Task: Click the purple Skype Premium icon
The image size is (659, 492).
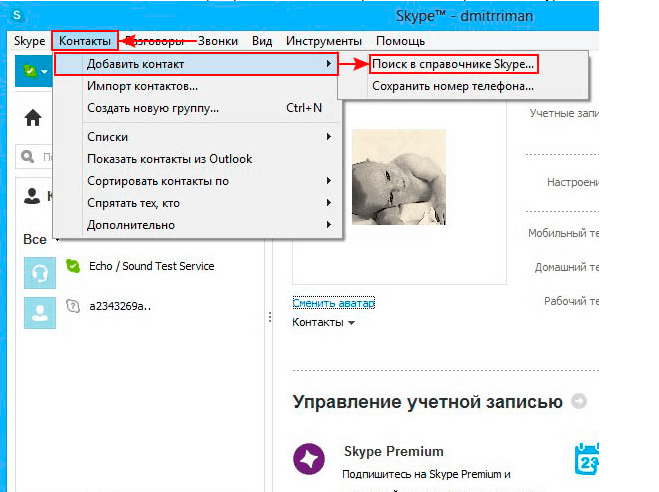Action: (x=309, y=459)
